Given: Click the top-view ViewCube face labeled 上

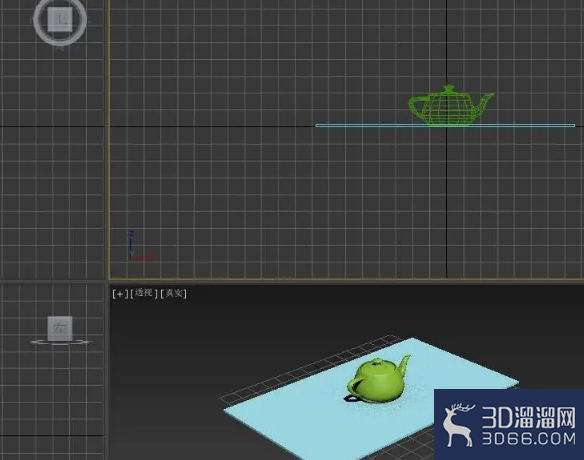Looking at the screenshot, I should [x=60, y=20].
